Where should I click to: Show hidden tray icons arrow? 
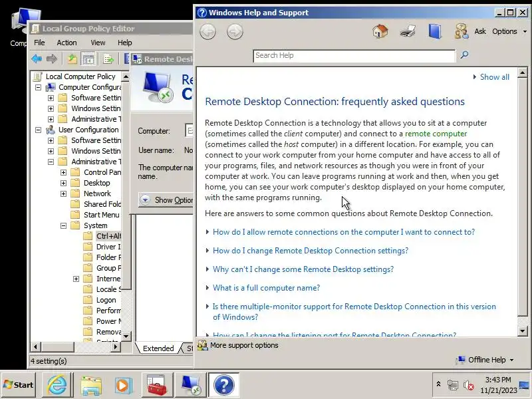click(x=438, y=384)
